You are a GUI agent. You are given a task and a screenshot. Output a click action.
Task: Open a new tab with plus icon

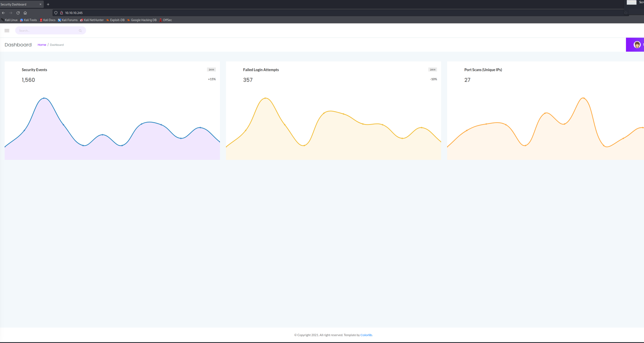48,4
